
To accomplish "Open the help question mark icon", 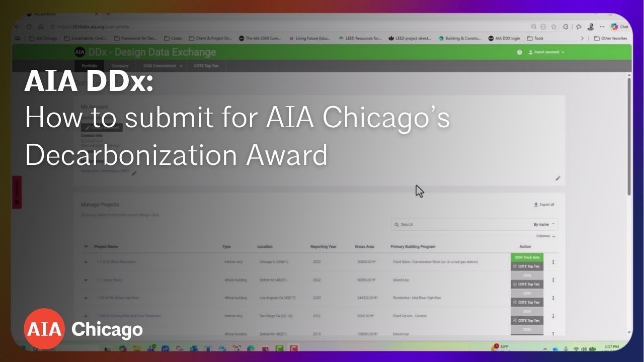I will click(x=519, y=52).
